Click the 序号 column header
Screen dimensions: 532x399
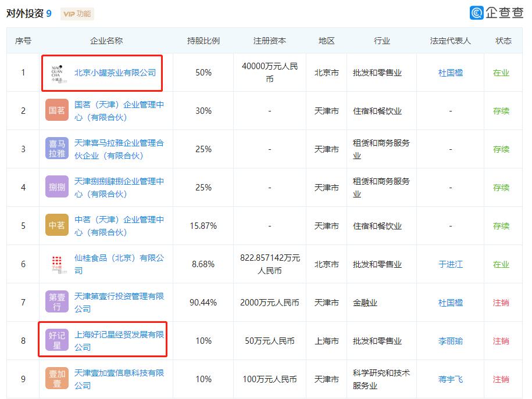pos(23,41)
